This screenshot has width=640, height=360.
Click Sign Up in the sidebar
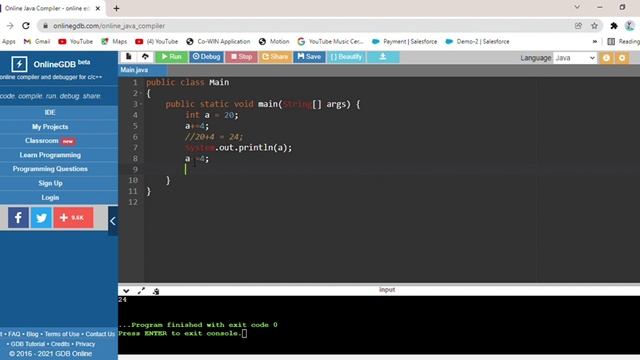click(x=50, y=183)
